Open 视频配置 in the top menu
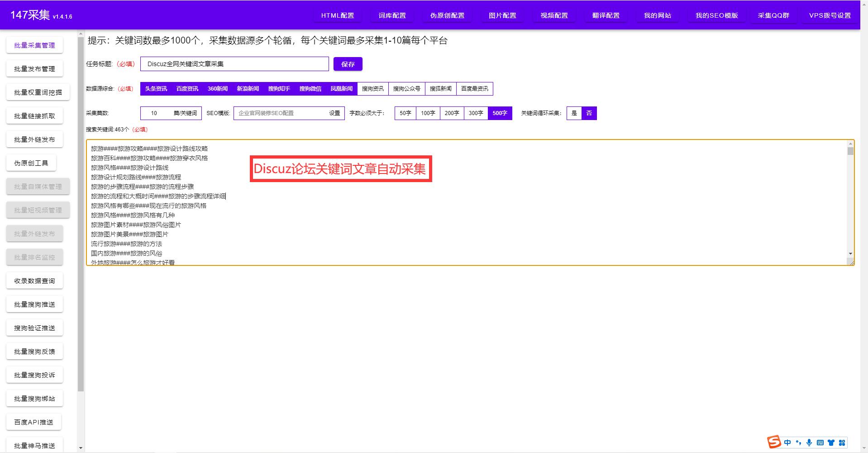The height and width of the screenshot is (453, 868). point(554,15)
